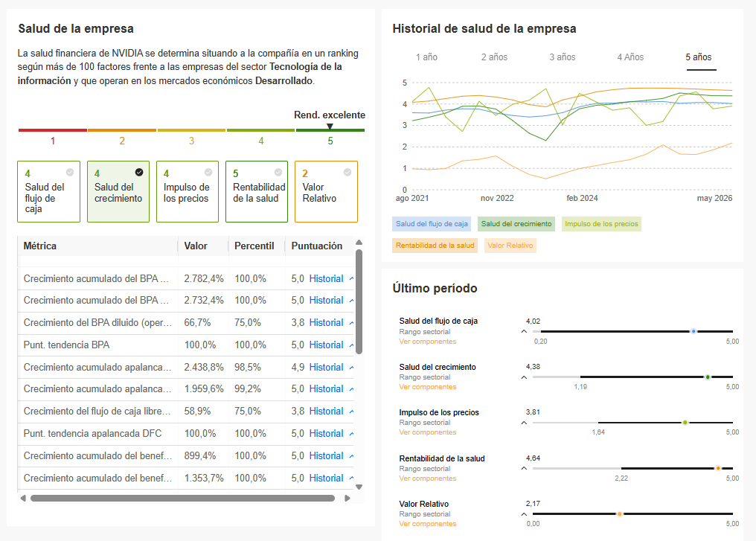756x541 pixels.
Task: Click the chart icon in the 899,4% benefit row
Action: (x=351, y=456)
